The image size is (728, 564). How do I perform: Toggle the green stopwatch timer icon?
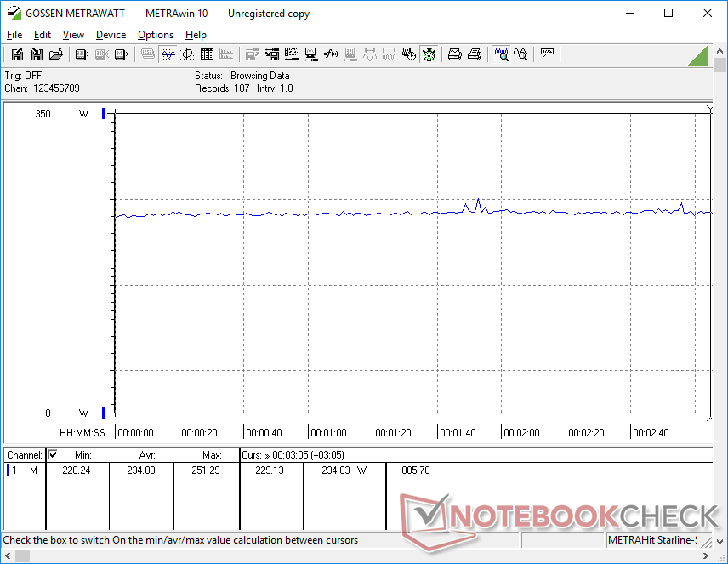[429, 54]
